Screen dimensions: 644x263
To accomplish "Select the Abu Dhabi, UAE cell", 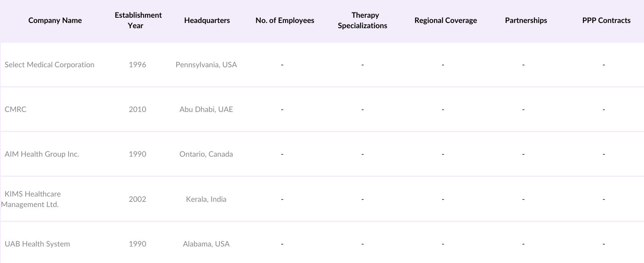I will 206,110.
